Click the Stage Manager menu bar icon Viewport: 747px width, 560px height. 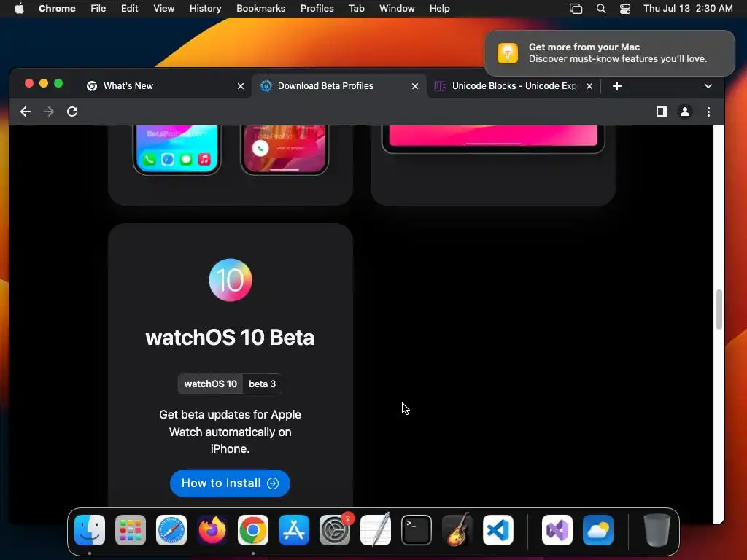click(576, 8)
